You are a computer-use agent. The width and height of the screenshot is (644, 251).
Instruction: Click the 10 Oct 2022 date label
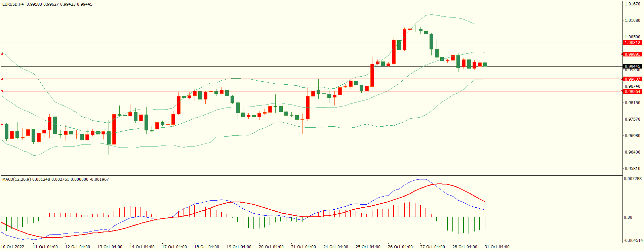pyautogui.click(x=12, y=247)
